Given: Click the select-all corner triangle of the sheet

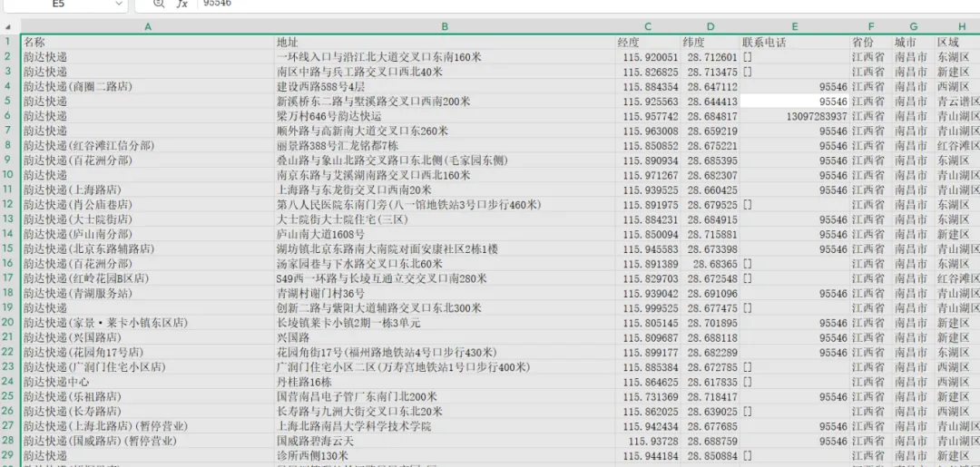Looking at the screenshot, I should [8, 27].
